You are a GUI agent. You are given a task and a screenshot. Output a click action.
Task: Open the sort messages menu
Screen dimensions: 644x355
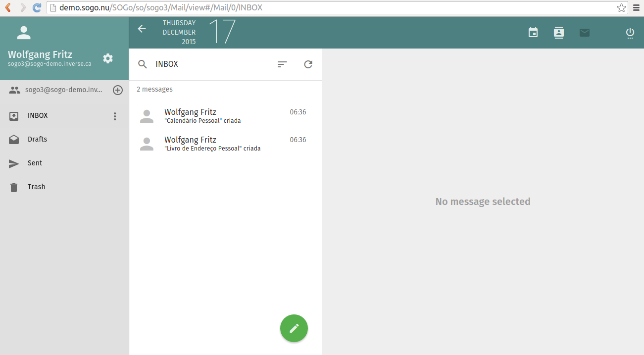click(x=282, y=64)
